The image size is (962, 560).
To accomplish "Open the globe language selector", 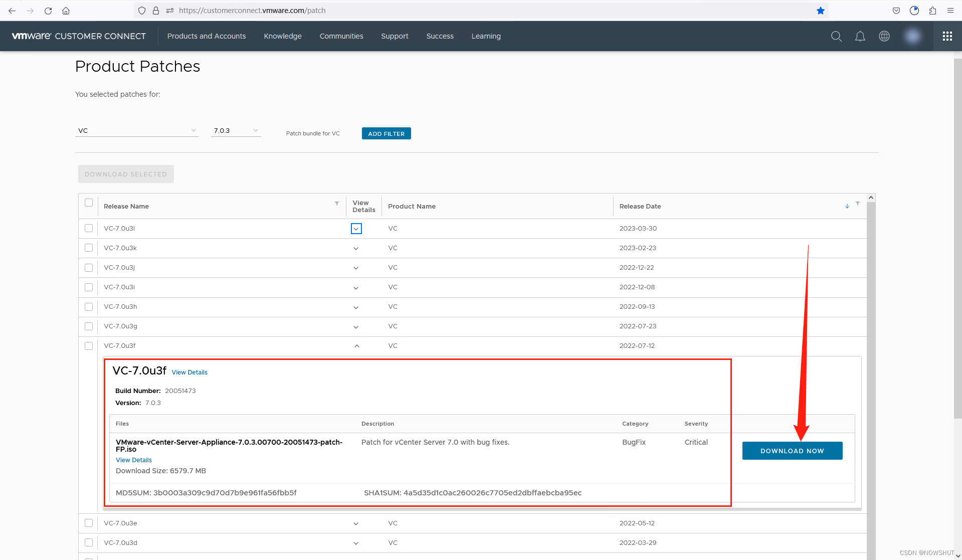I will [x=884, y=36].
